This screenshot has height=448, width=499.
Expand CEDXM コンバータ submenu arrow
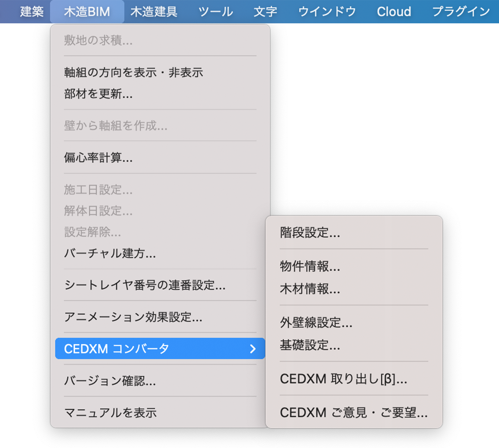253,349
